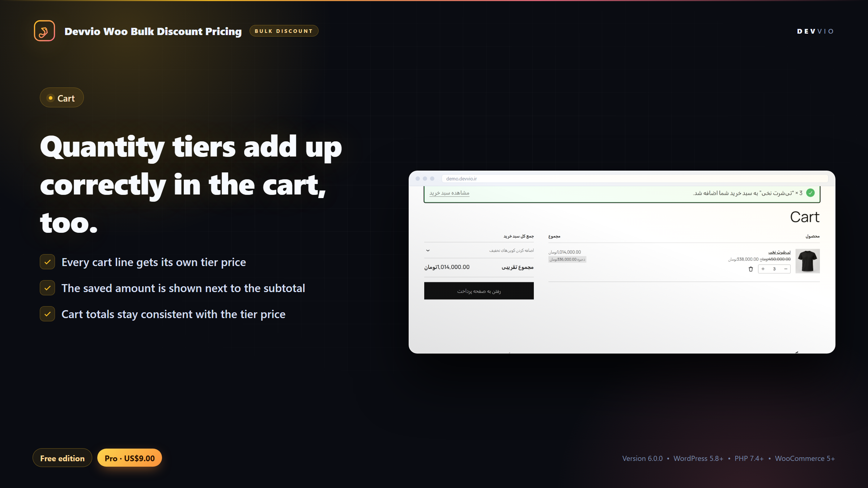Click the black t-shirt product thumbnail

point(808,261)
